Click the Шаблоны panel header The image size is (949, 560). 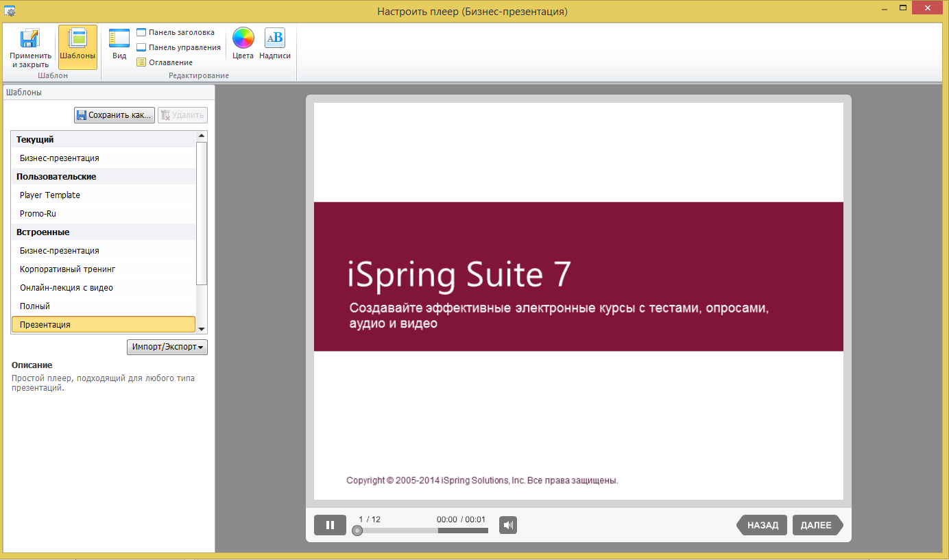point(110,92)
